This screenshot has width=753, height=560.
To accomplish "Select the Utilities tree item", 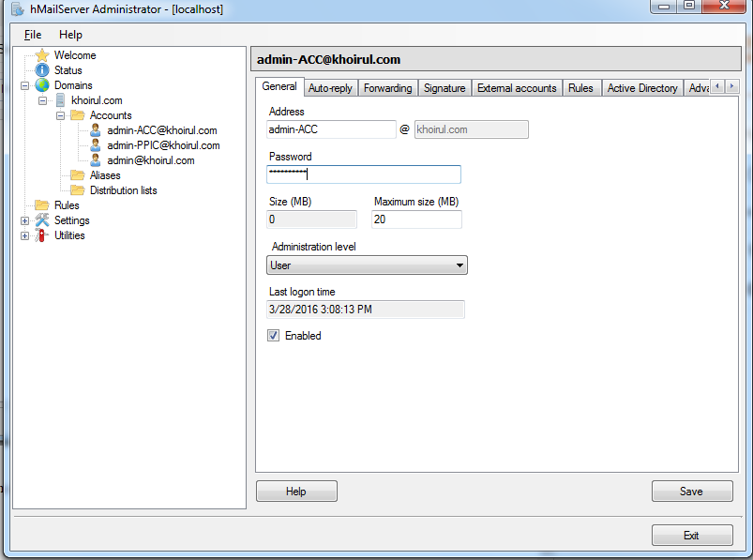I will coord(69,235).
